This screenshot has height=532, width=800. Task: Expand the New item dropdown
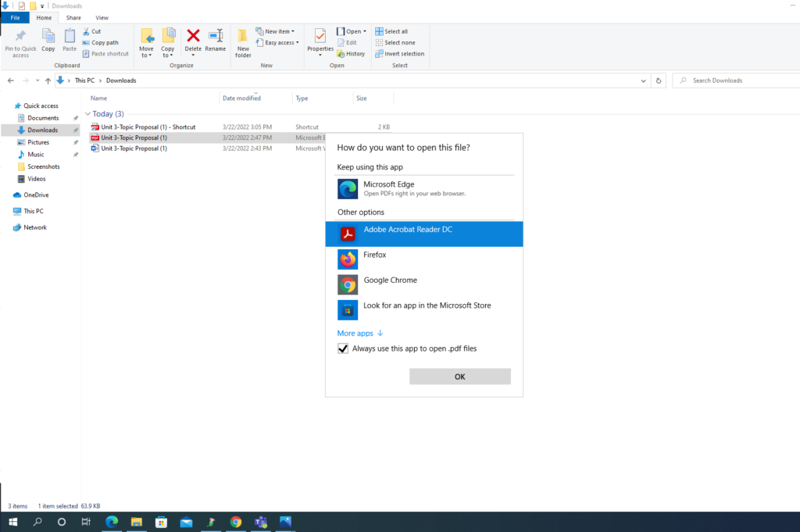pos(276,31)
